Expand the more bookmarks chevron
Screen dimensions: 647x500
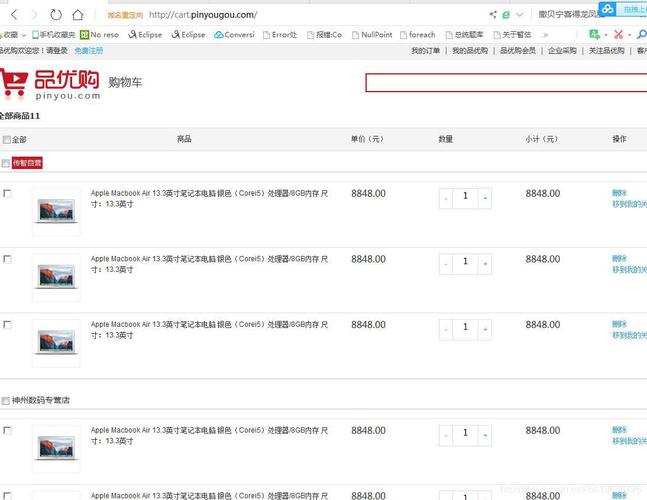(x=545, y=35)
